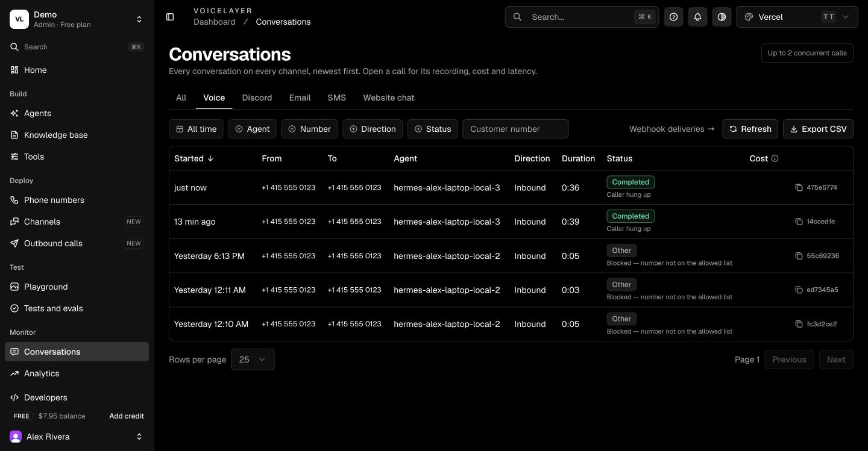Click the Cost column info icon

775,158
